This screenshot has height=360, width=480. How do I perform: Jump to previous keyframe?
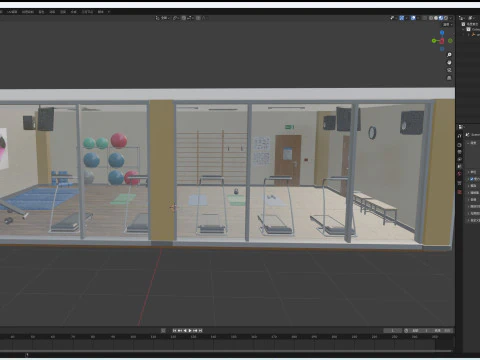(x=179, y=330)
